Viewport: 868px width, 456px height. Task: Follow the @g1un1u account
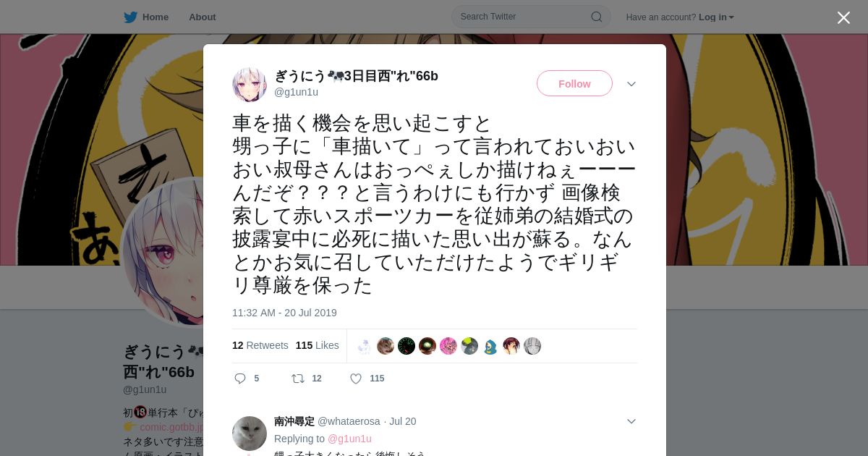574,83
